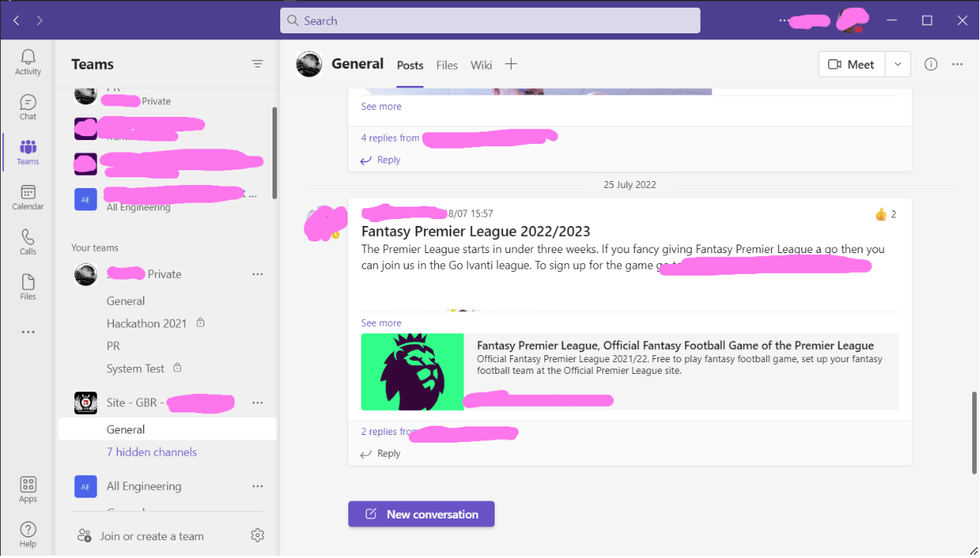Switch to the Files tab
Screen dimensions: 980x558
click(447, 65)
